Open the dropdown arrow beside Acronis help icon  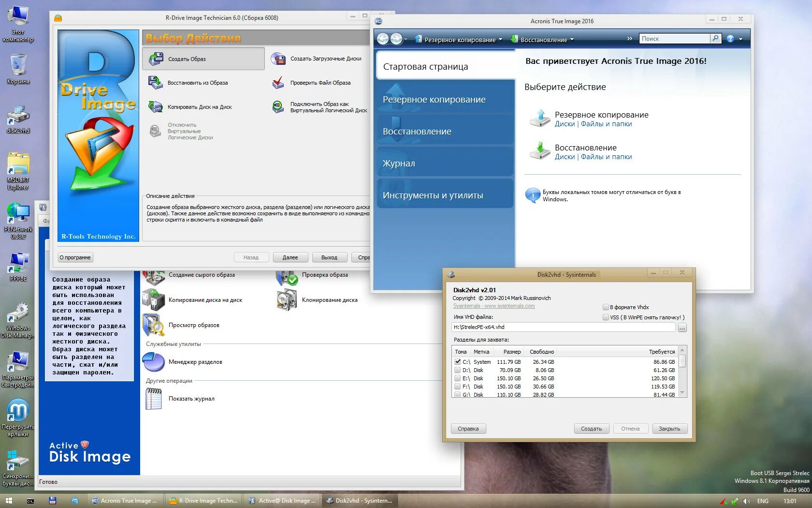coord(740,39)
